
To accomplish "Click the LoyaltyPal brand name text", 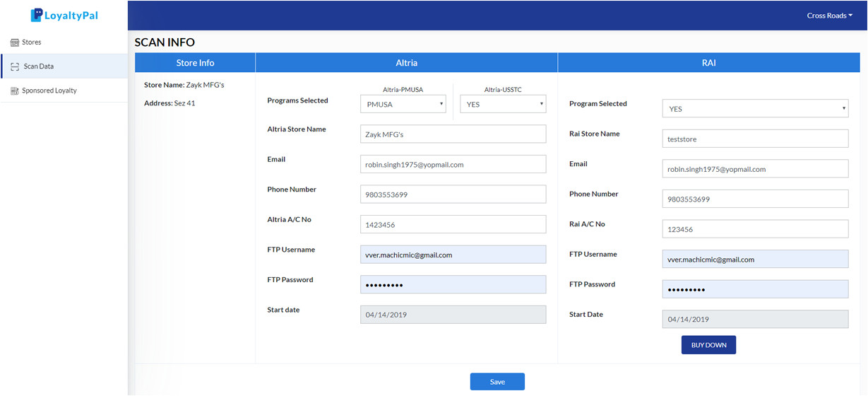I will (71, 15).
